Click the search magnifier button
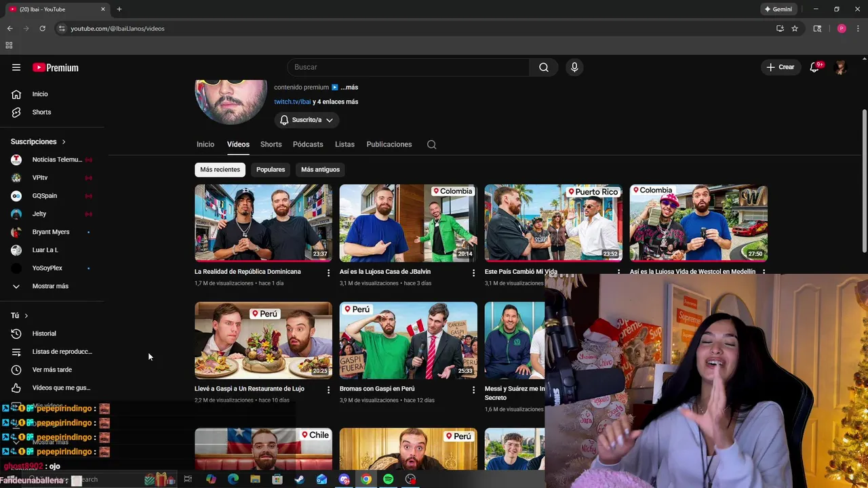 pos(544,67)
